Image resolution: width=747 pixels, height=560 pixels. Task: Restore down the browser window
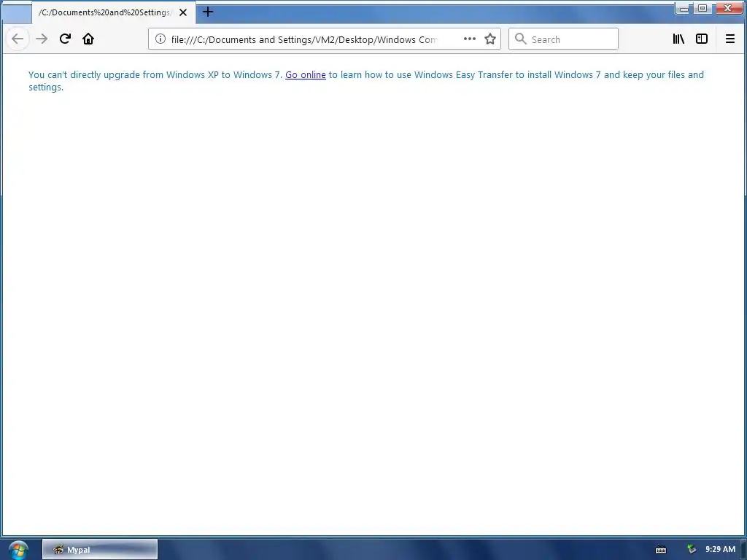(x=703, y=8)
